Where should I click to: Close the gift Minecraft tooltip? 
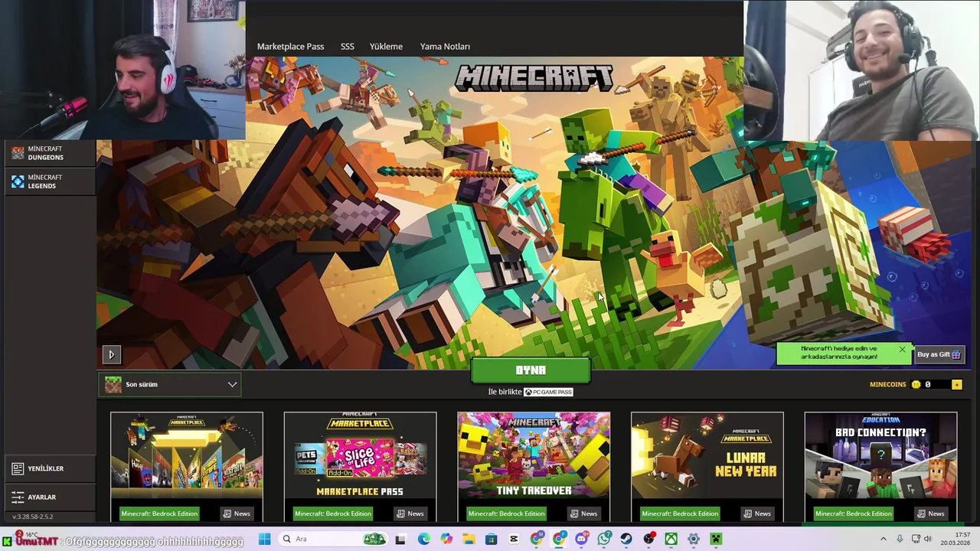(x=902, y=350)
